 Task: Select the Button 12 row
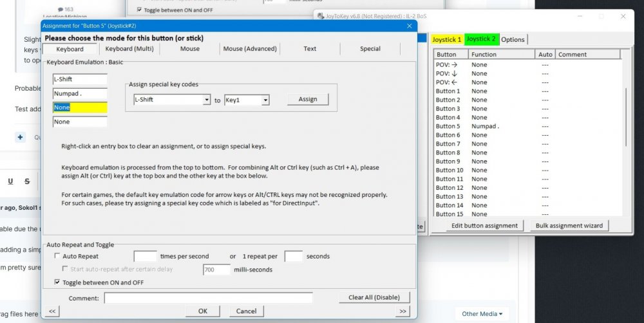click(x=527, y=188)
